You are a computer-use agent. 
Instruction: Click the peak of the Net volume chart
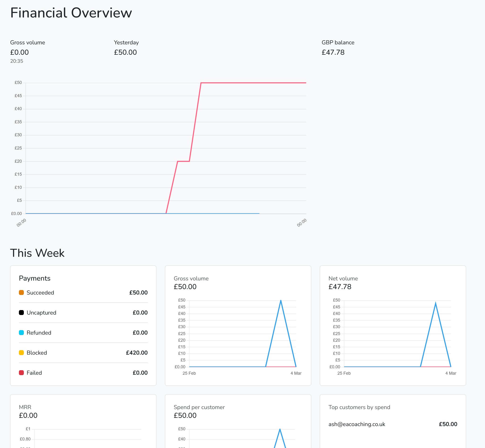435,303
